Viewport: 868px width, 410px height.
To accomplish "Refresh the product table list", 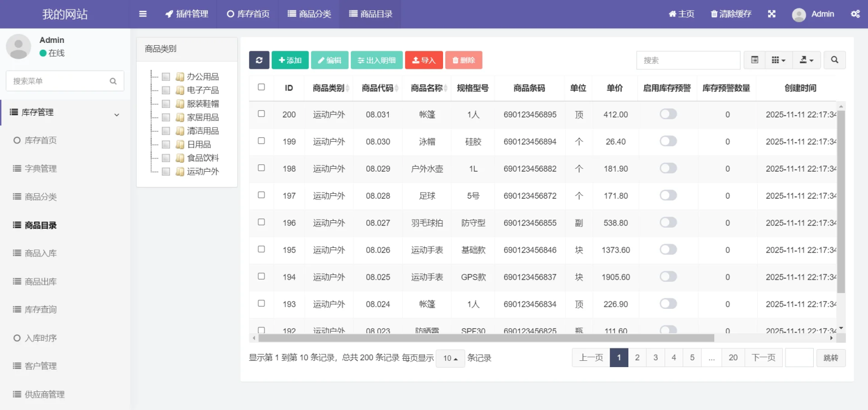I will (259, 60).
